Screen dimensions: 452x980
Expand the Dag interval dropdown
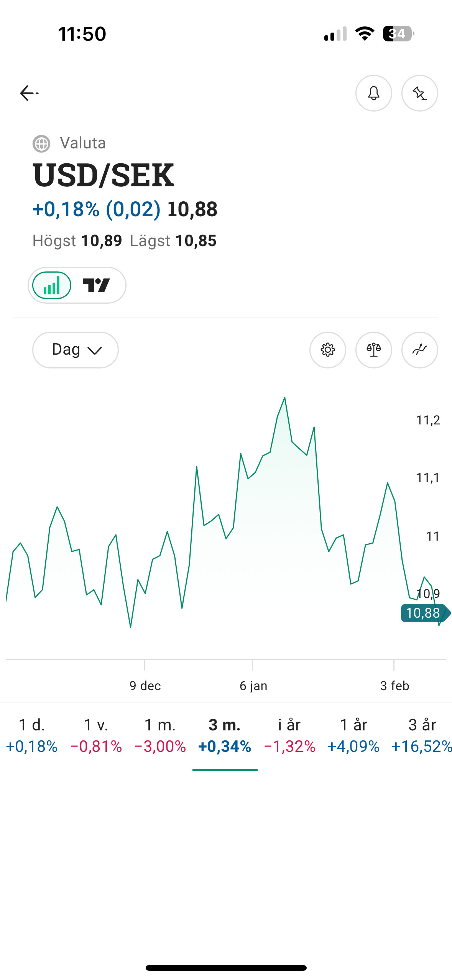[x=76, y=350]
